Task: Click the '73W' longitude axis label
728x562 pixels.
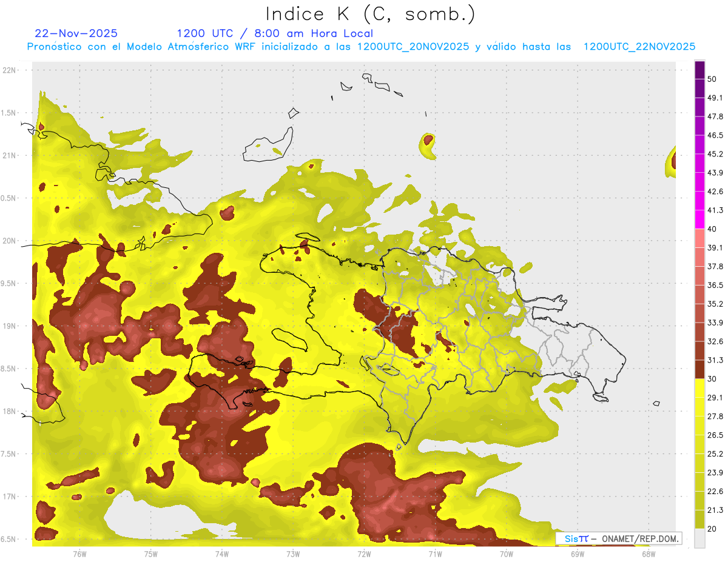Action: point(293,554)
